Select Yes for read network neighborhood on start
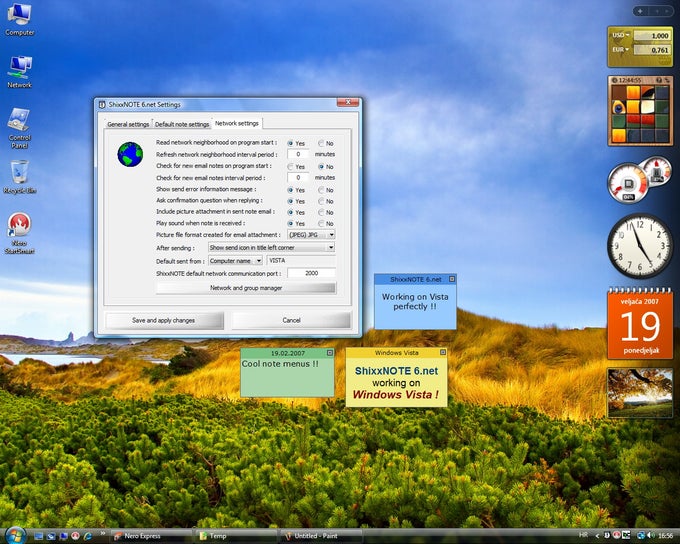Screen dimensions: 680x544 (x=291, y=143)
